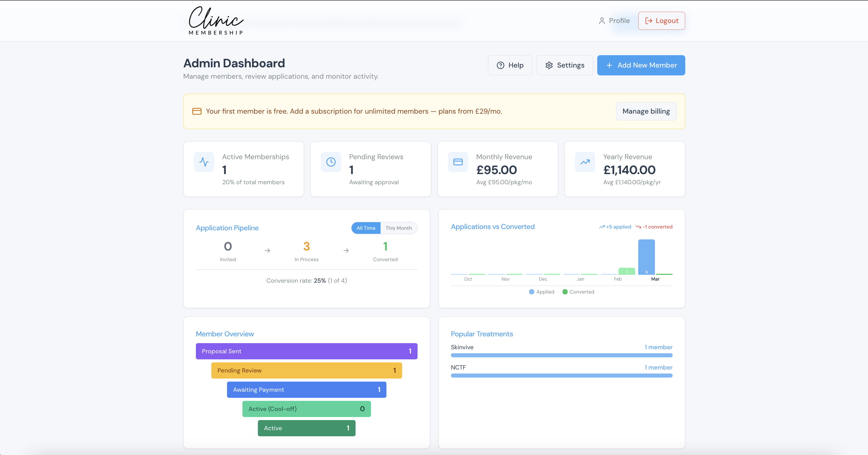Click the +5 applied trend indicator
This screenshot has width=868, height=455.
pyautogui.click(x=615, y=227)
